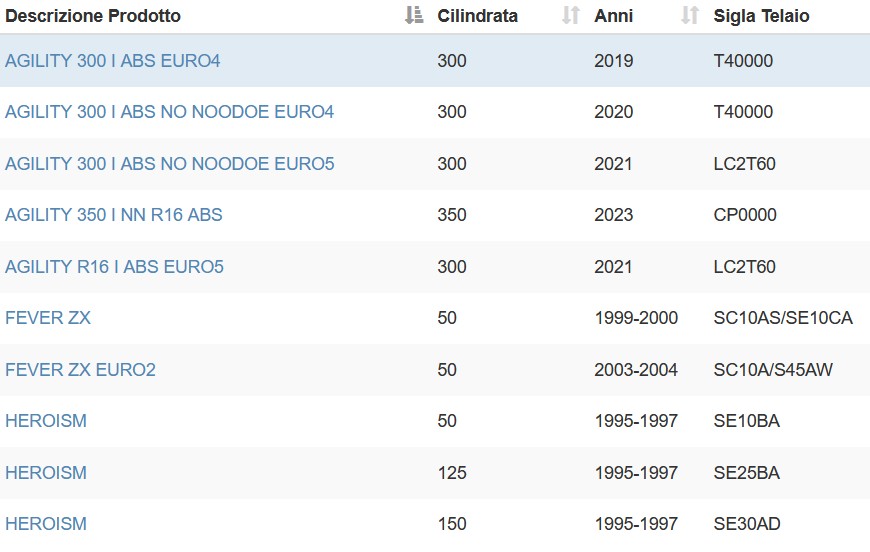Click the Cilindrata column header text
The height and width of the screenshot is (552, 870).
[478, 16]
